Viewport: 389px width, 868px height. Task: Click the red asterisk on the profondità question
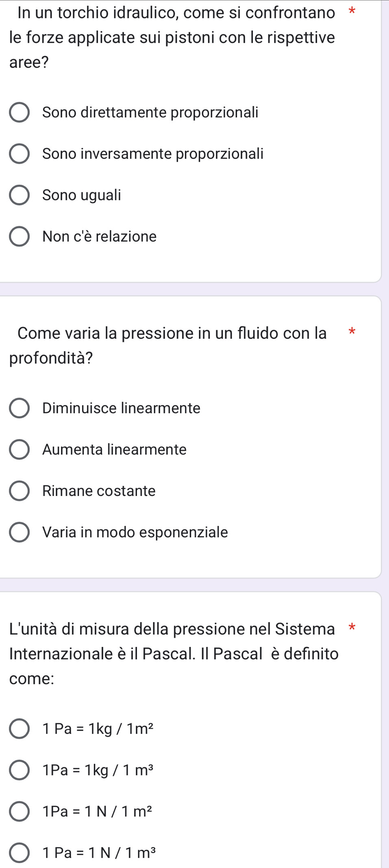[x=352, y=331]
